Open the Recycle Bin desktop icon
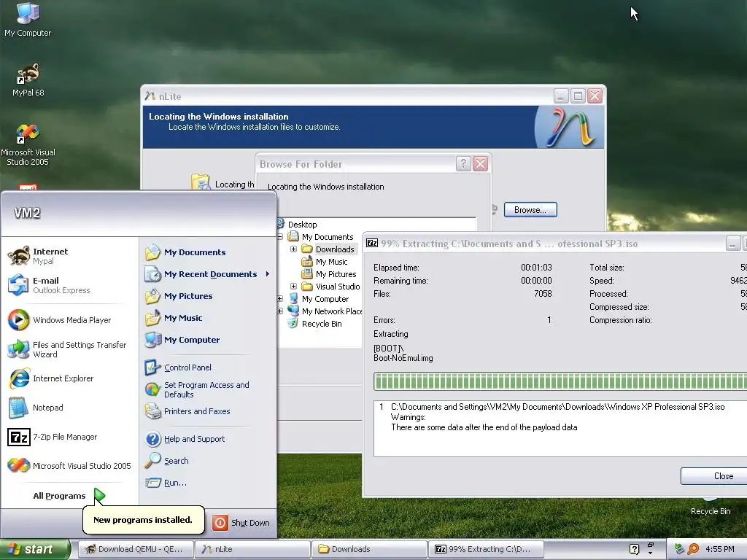The image size is (747, 560). click(x=711, y=507)
